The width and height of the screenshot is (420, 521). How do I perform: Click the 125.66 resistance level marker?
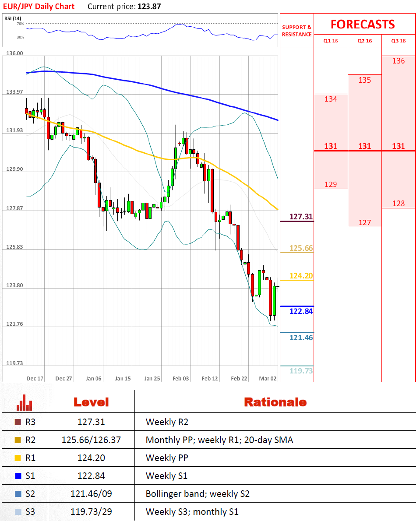click(x=301, y=248)
